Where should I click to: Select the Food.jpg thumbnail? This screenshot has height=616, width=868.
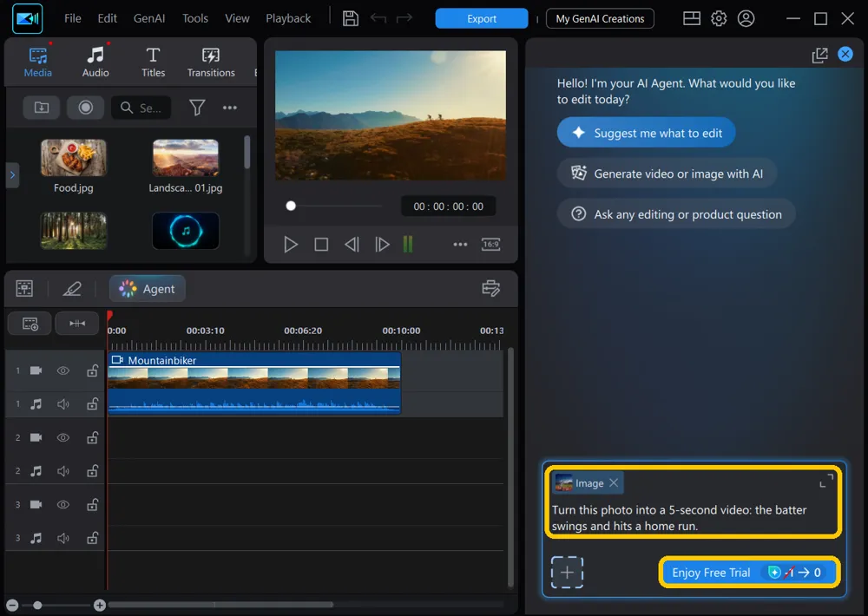74,158
